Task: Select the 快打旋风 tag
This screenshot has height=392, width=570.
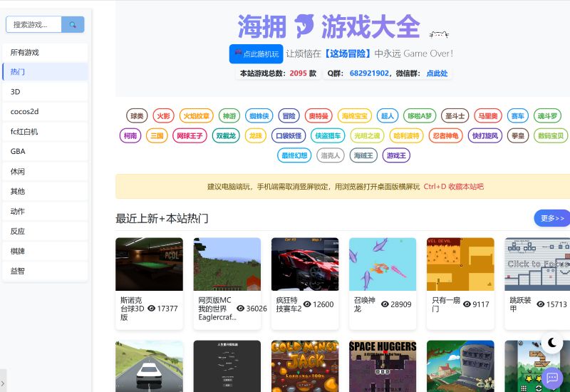Action: pos(485,135)
